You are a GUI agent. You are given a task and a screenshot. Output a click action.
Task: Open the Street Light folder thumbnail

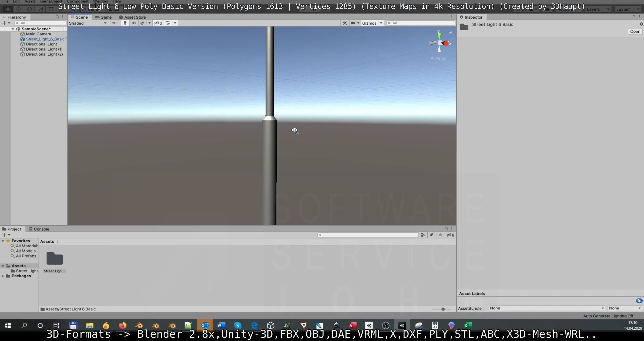coord(55,259)
